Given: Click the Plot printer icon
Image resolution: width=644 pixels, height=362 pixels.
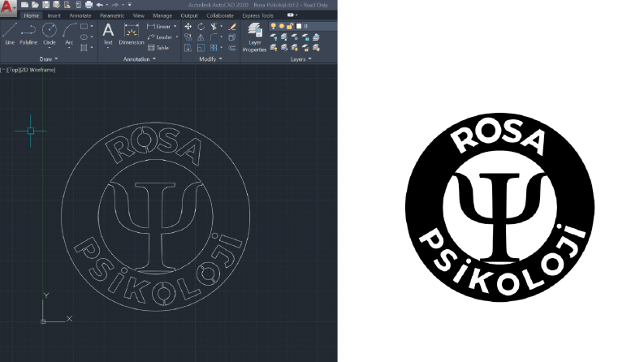Looking at the screenshot, I should [89, 5].
